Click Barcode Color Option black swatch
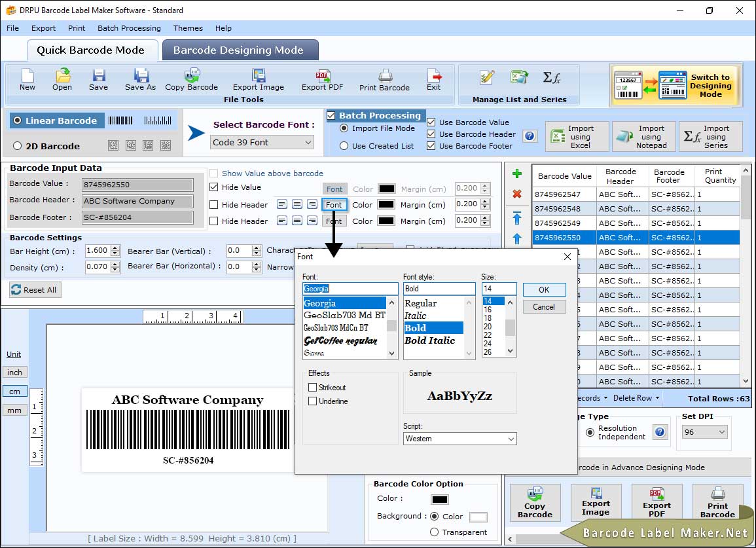This screenshot has width=756, height=548. click(x=439, y=500)
